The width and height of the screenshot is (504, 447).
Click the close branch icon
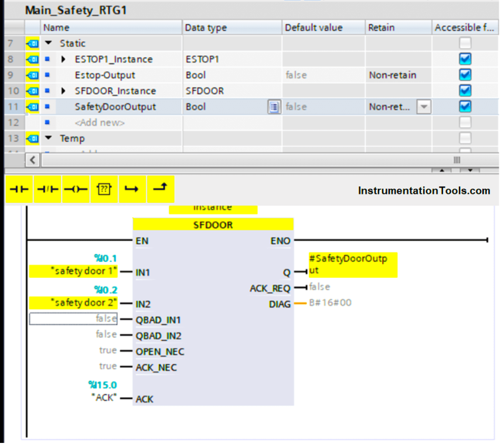coord(160,190)
